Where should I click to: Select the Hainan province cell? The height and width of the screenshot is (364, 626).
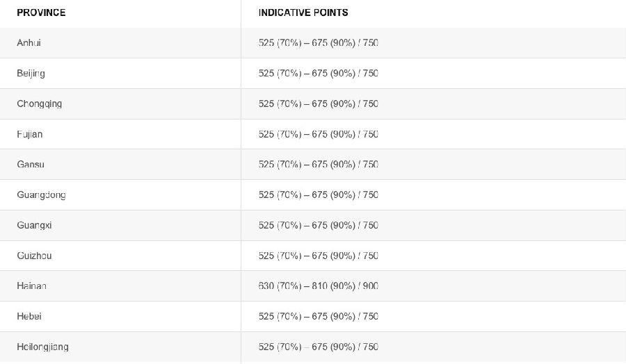31,286
